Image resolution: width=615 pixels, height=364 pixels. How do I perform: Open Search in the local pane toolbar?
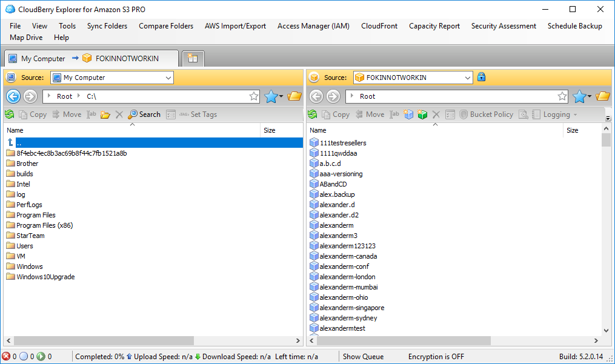point(144,114)
